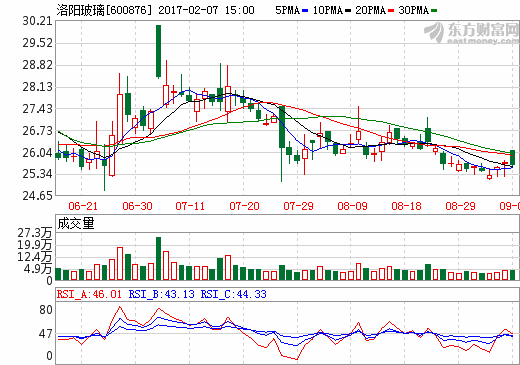Click the long green candle dropping near 07-29
520x365 pixels.
click(x=282, y=144)
